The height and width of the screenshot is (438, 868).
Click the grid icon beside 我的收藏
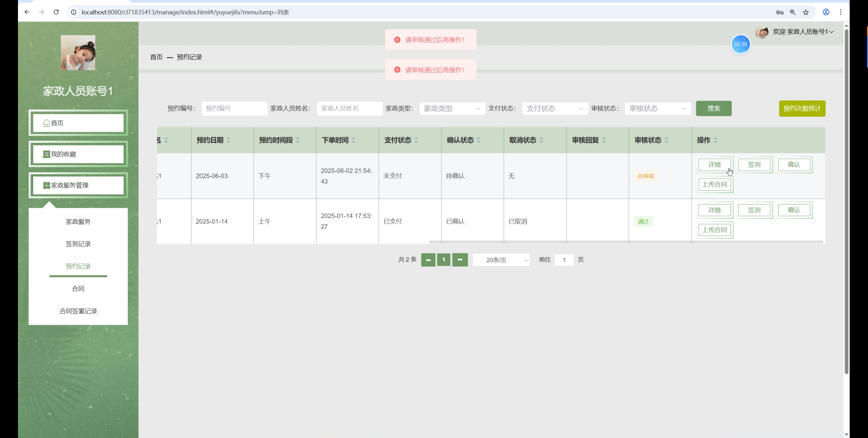pyautogui.click(x=46, y=154)
